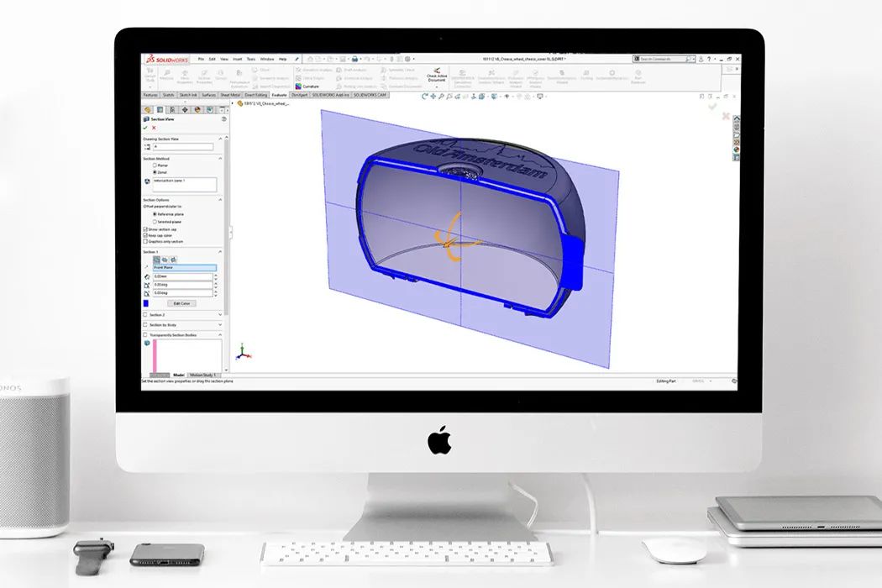Select the Front plane icon under Section 1
Viewport: 882px width, 588px height.
(157, 260)
